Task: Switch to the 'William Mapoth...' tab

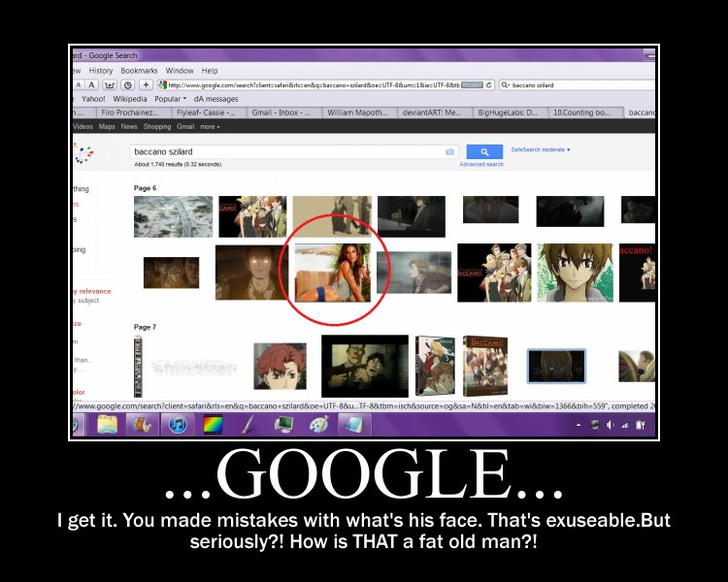Action: pyautogui.click(x=359, y=113)
